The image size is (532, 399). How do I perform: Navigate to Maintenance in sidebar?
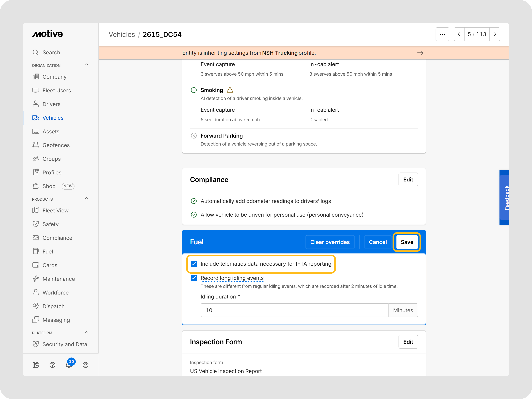59,279
